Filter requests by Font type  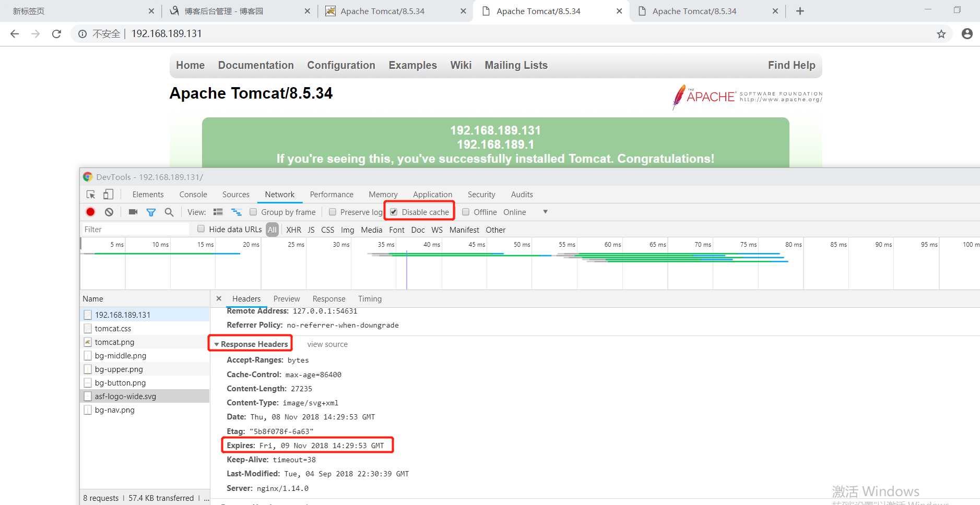click(x=397, y=230)
